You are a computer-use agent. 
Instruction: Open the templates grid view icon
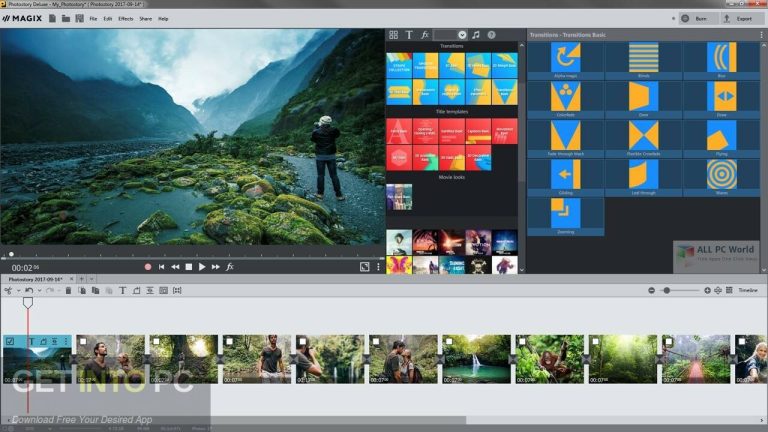(393, 35)
